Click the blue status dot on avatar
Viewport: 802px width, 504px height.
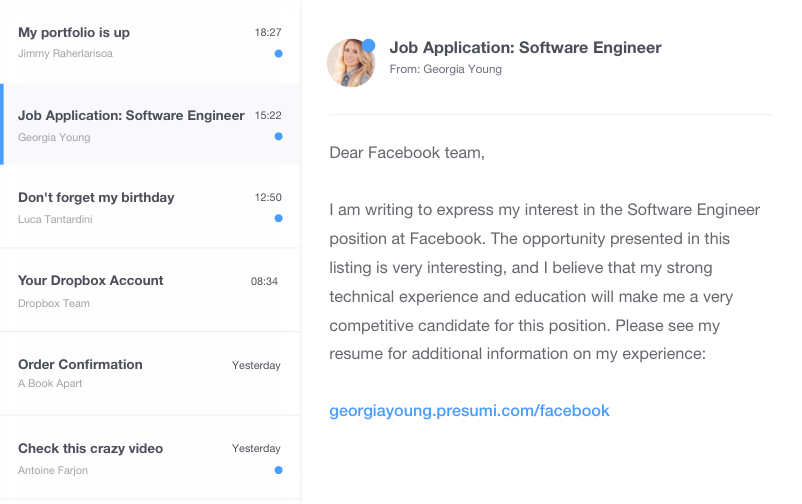tap(369, 45)
